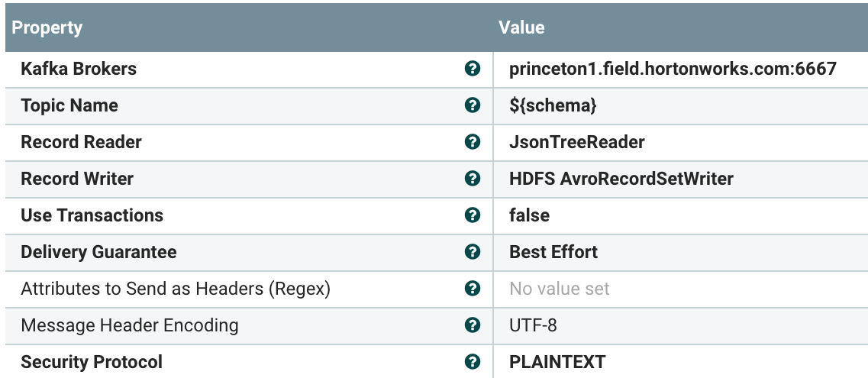
Task: Click the help icon beside Record Writer
Action: [x=473, y=179]
